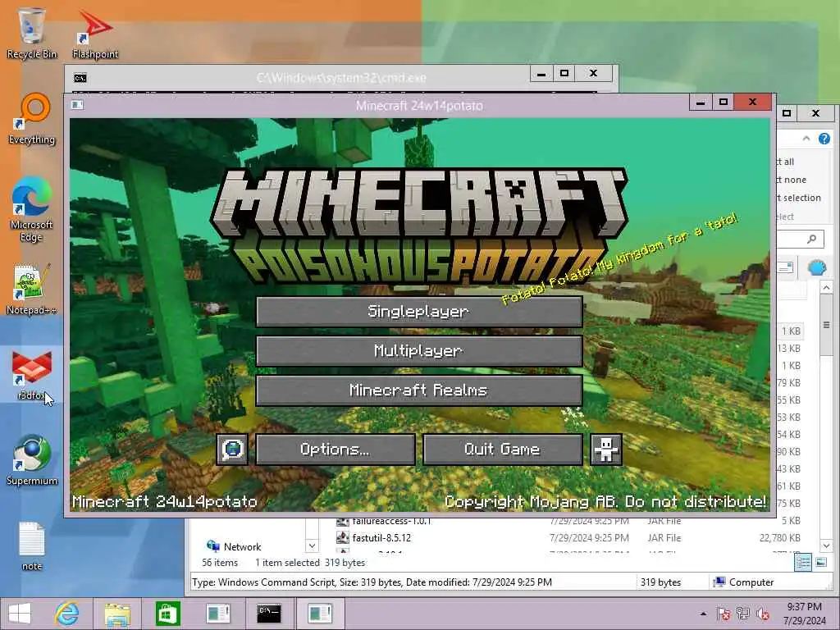Screen dimensions: 840x630
Task: Select fastutil-8.5.12 file row
Action: (x=568, y=538)
